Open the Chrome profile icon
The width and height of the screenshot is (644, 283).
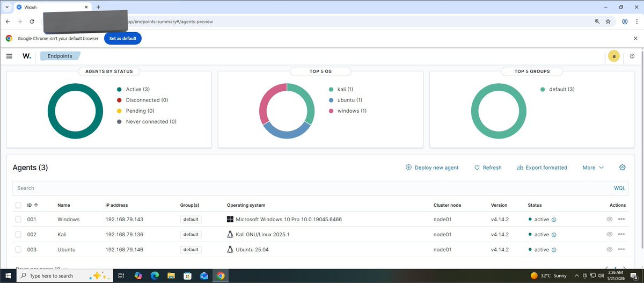point(625,21)
